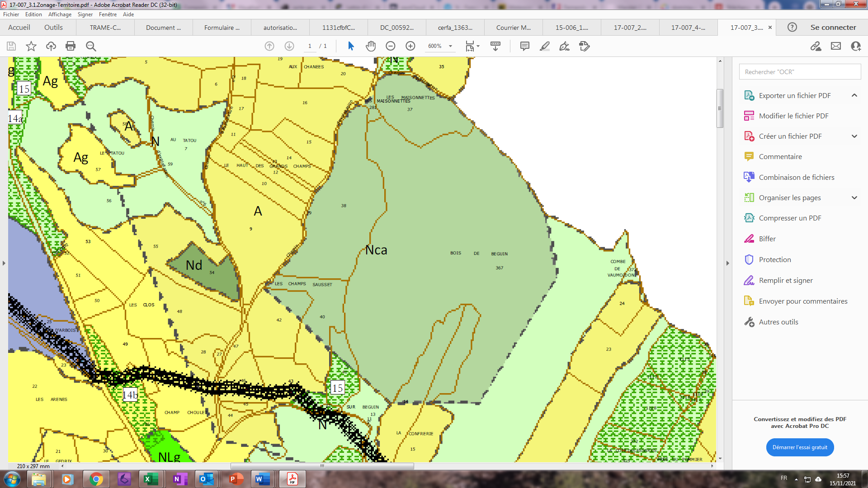The image size is (868, 488).
Task: Open the Commentaire tool
Action: coord(780,157)
